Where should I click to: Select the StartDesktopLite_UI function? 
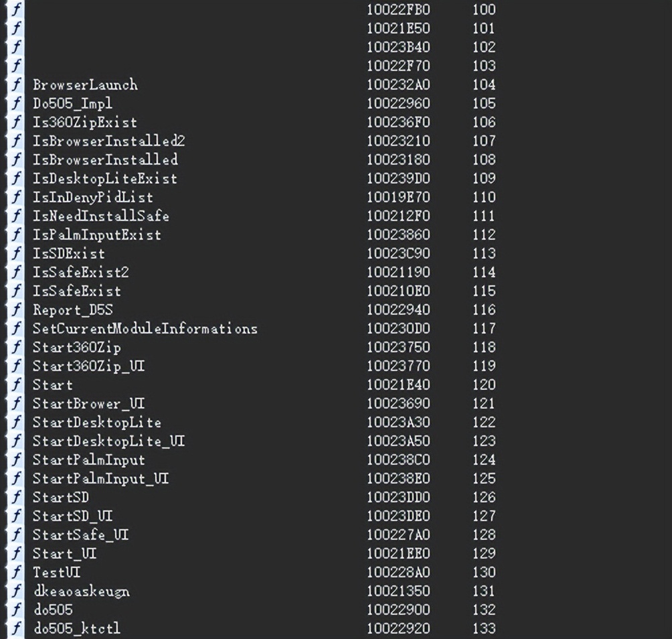point(109,441)
